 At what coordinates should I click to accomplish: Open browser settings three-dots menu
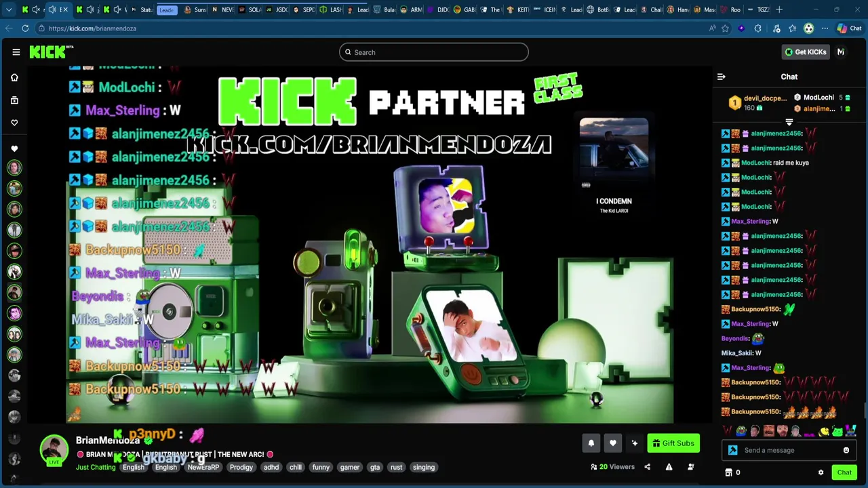tap(825, 28)
